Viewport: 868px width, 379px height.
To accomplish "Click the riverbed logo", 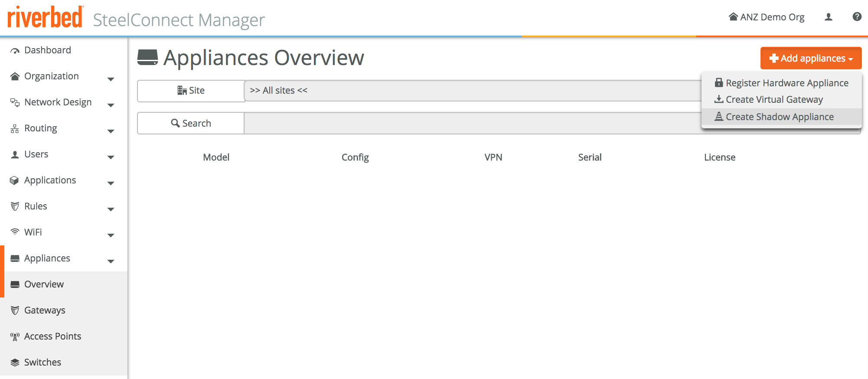I will click(x=45, y=17).
